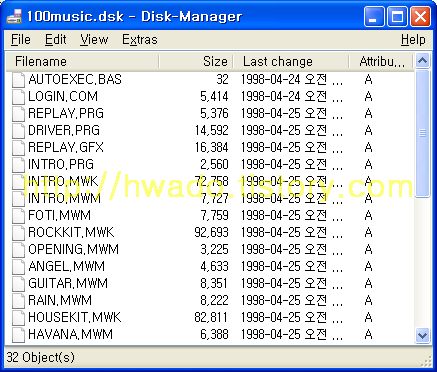This screenshot has height=372, width=437.
Task: Sort by Filename column header
Action: (x=82, y=62)
